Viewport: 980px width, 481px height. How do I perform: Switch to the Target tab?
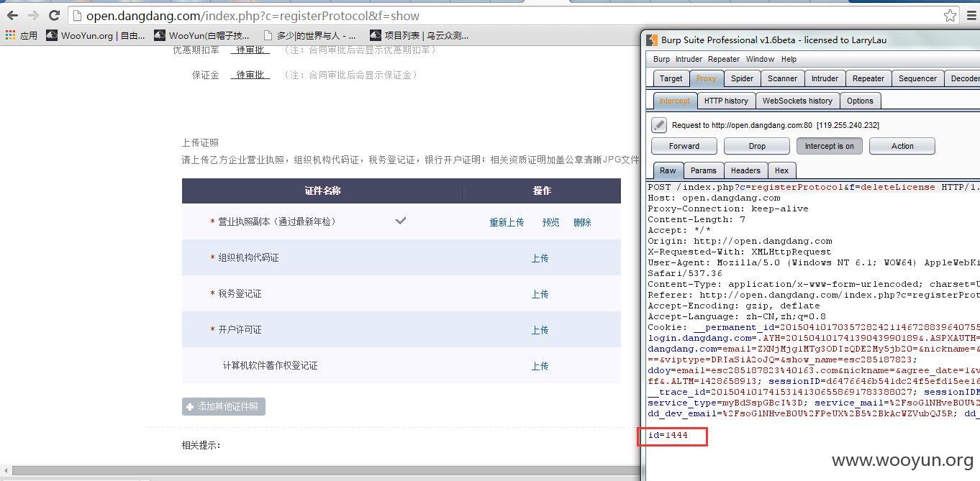click(x=671, y=79)
